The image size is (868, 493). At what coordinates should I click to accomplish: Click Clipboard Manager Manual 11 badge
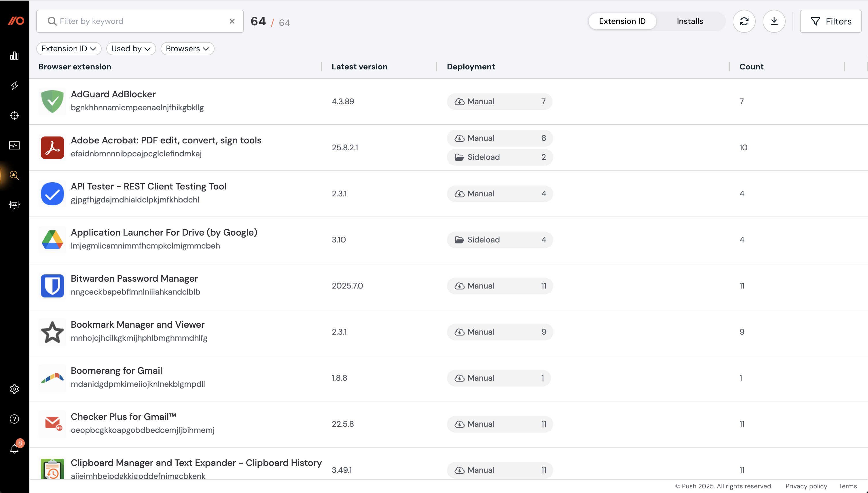click(x=500, y=470)
